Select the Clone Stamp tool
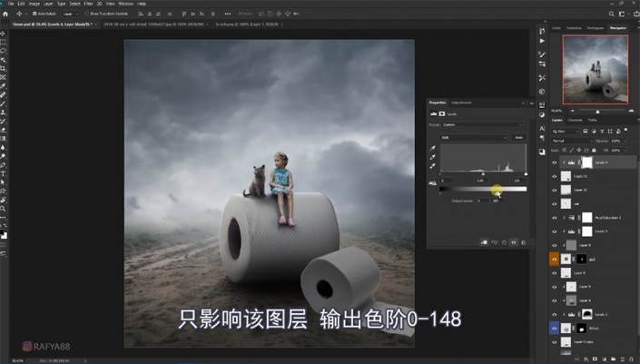Viewport: 640px width, 364px height. pos(4,113)
